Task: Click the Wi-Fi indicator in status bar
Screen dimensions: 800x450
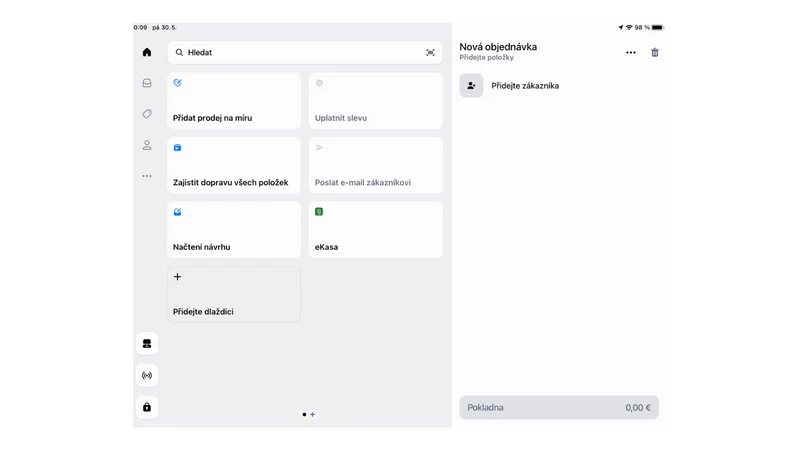Action: pos(629,28)
